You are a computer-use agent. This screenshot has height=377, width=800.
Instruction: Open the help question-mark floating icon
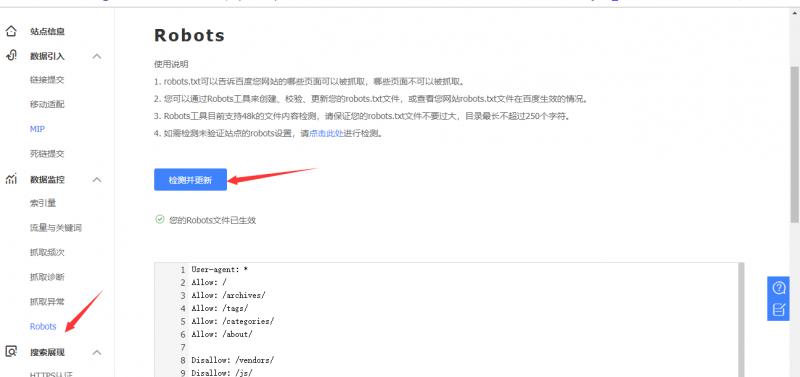tap(779, 288)
